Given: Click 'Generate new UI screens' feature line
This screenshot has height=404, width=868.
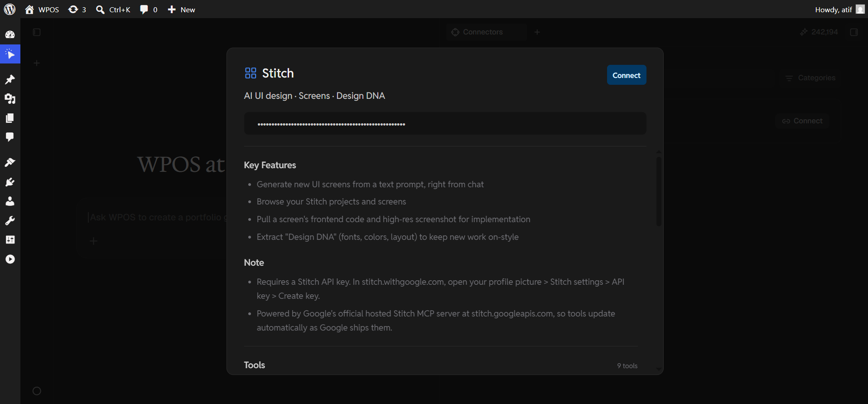Looking at the screenshot, I should click(370, 185).
